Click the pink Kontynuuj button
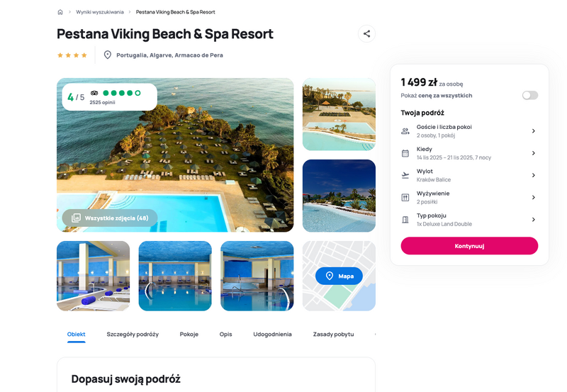This screenshot has width=567, height=392. [469, 246]
